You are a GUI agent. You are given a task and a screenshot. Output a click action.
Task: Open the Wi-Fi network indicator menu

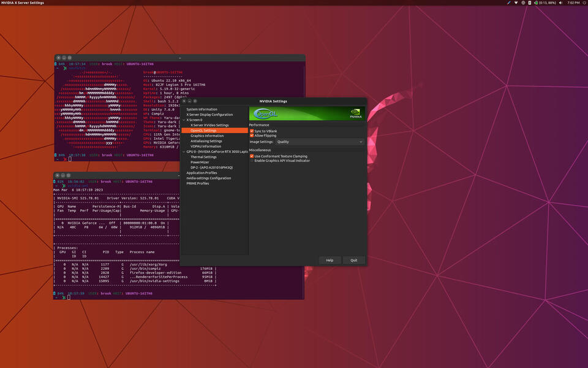[x=516, y=2]
